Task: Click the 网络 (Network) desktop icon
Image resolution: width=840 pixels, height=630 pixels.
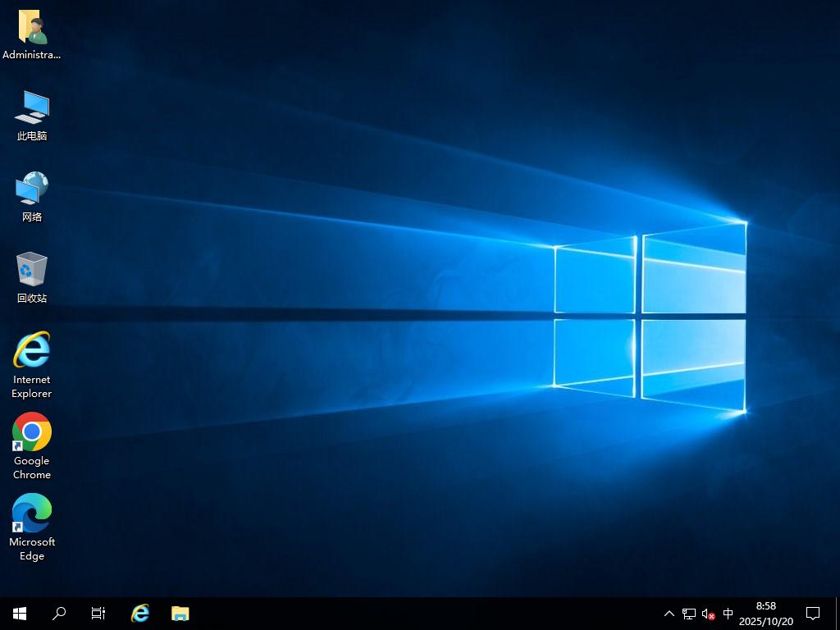Action: (32, 189)
